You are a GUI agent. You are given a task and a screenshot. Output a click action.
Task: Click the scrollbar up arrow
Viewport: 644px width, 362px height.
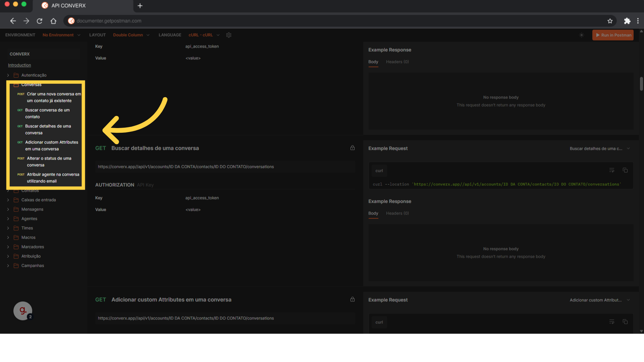[641, 31]
